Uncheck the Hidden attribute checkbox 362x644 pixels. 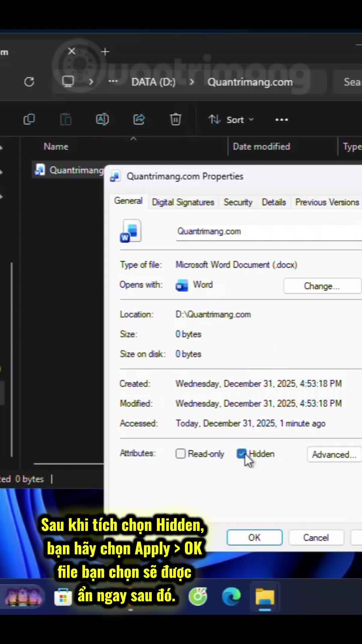click(x=241, y=453)
